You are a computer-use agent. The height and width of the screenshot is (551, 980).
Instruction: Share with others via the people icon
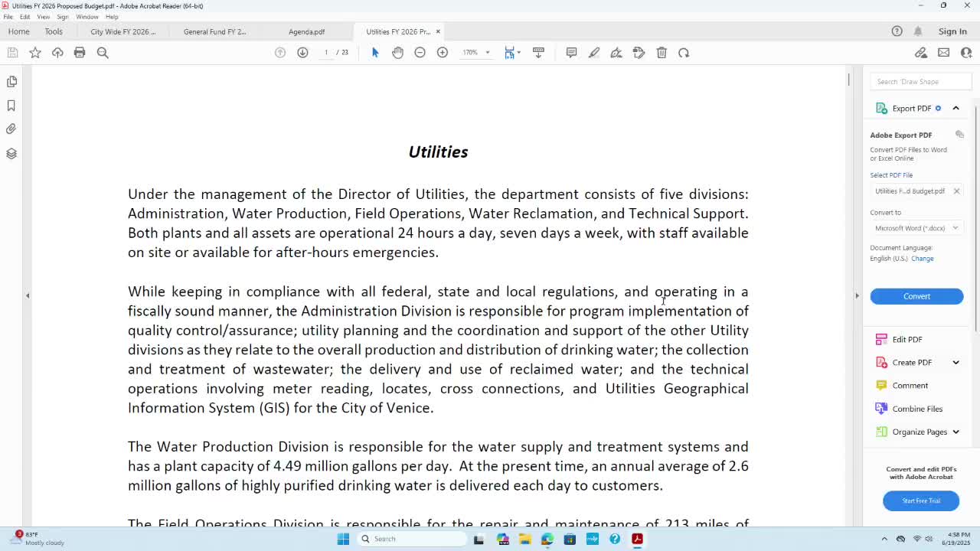[x=966, y=53]
